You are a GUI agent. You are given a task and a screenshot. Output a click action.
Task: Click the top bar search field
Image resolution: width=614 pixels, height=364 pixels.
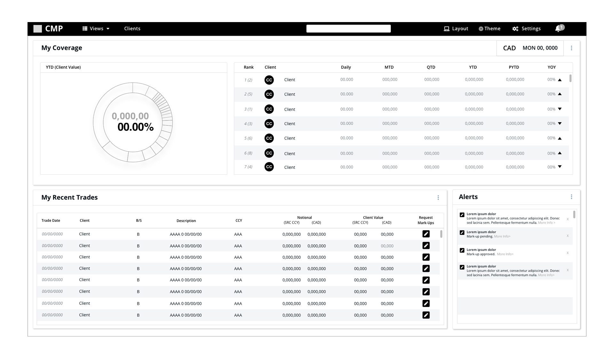coord(348,29)
